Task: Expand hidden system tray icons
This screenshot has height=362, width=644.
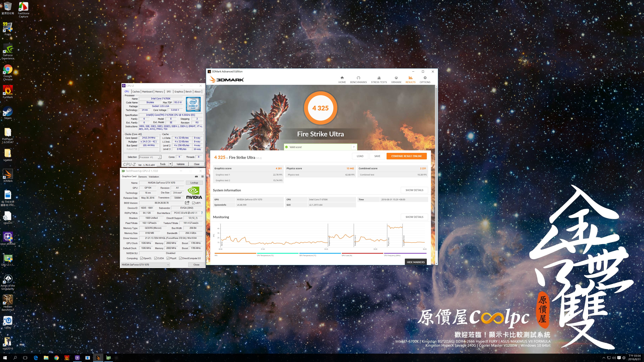Action: pos(604,358)
